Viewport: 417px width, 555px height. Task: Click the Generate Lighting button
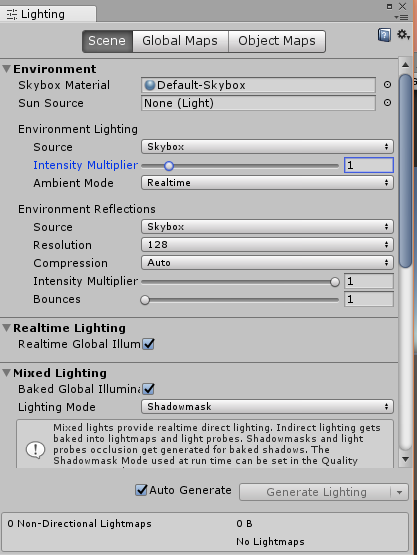pyautogui.click(x=315, y=492)
